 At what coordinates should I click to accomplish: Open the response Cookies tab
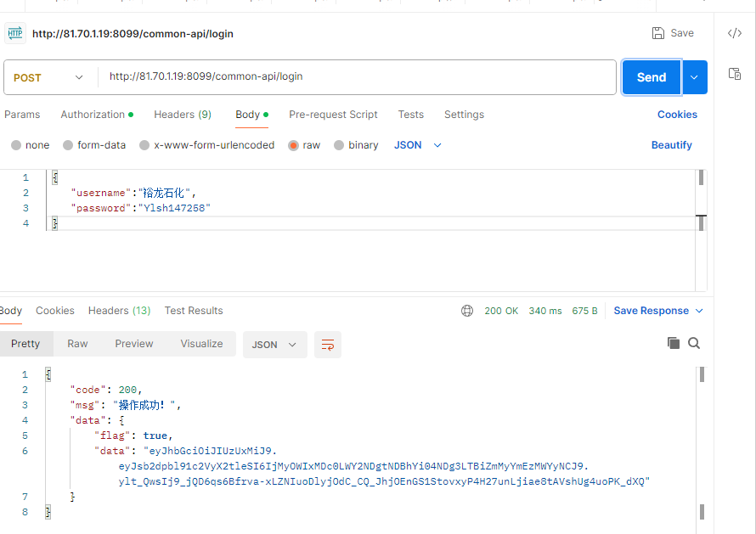(x=55, y=311)
